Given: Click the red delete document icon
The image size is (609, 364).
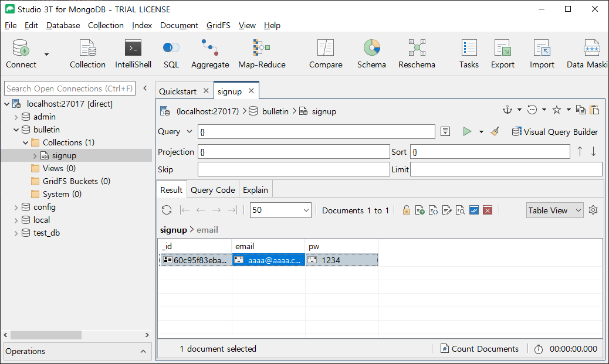Looking at the screenshot, I should [x=488, y=210].
